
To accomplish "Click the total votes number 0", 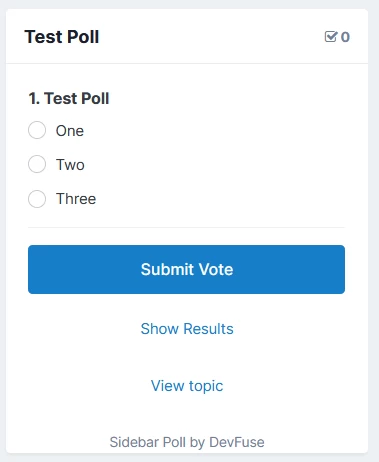I will click(x=345, y=37).
